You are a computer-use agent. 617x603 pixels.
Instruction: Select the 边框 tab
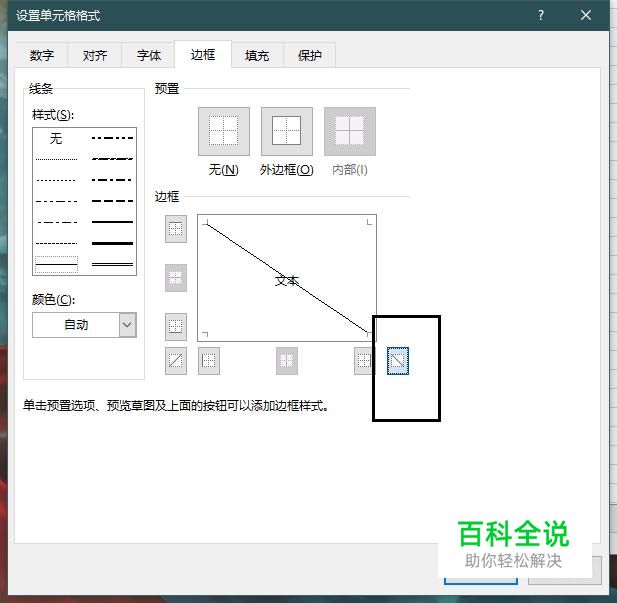(203, 54)
